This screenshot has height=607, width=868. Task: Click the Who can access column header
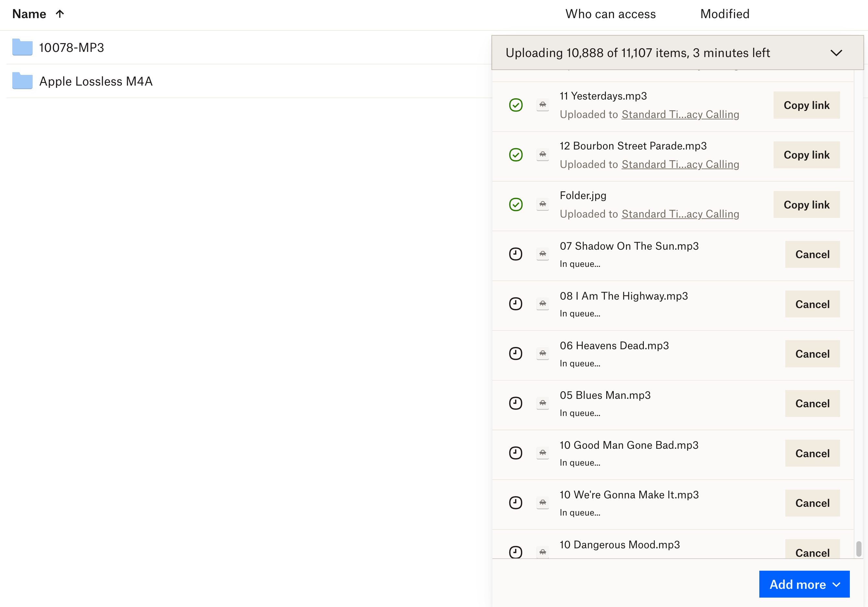610,14
